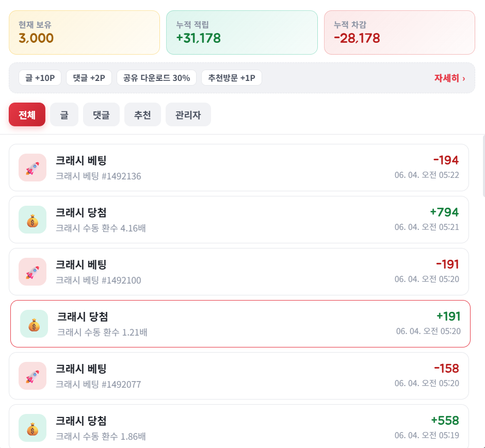Image resolution: width=485 pixels, height=448 pixels.
Task: Switch to the 글 tab
Action: (64, 114)
